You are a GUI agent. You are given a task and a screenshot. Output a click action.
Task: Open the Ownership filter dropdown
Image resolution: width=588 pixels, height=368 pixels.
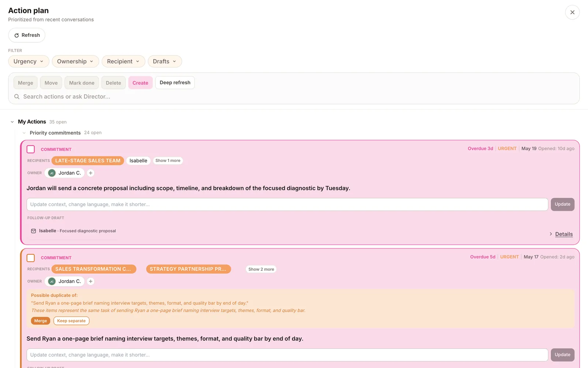tap(75, 61)
